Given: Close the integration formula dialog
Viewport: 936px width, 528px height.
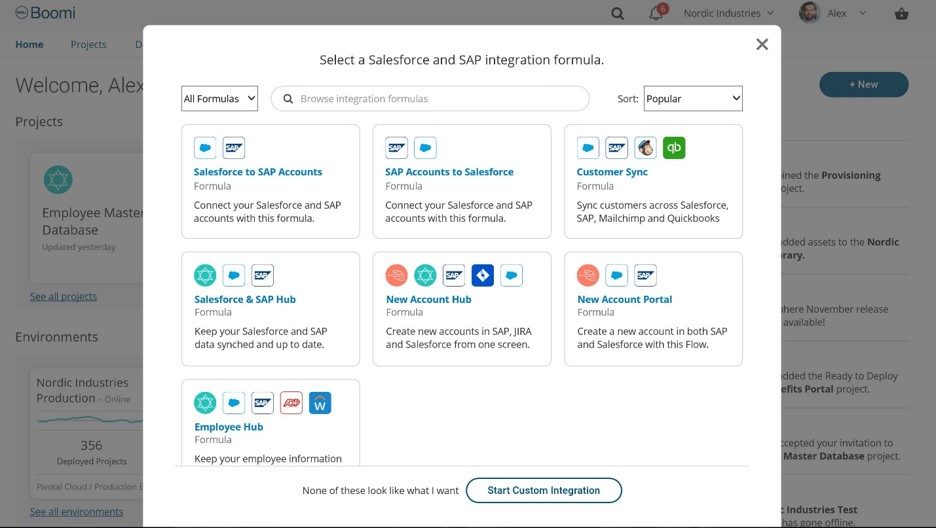Looking at the screenshot, I should click(762, 44).
